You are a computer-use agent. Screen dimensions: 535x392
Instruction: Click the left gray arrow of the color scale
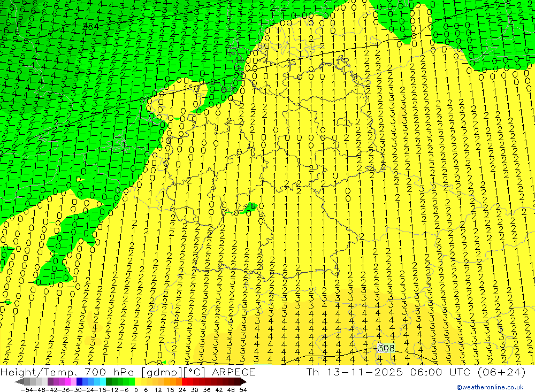19,382
